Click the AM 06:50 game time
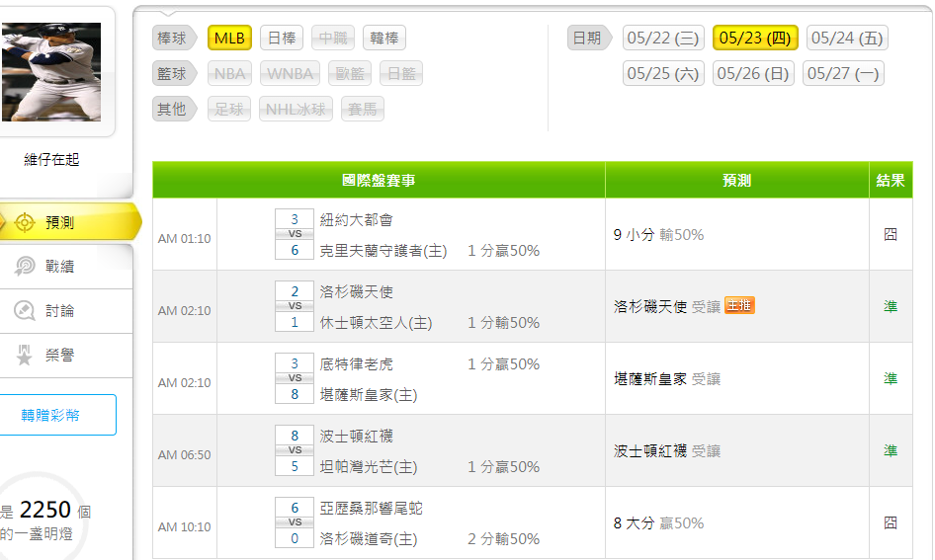This screenshot has width=935, height=560. [184, 454]
